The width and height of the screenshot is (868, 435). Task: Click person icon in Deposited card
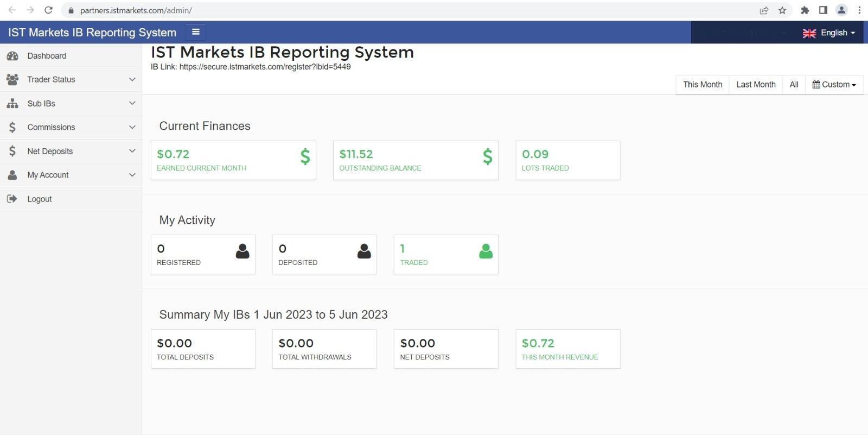point(365,251)
